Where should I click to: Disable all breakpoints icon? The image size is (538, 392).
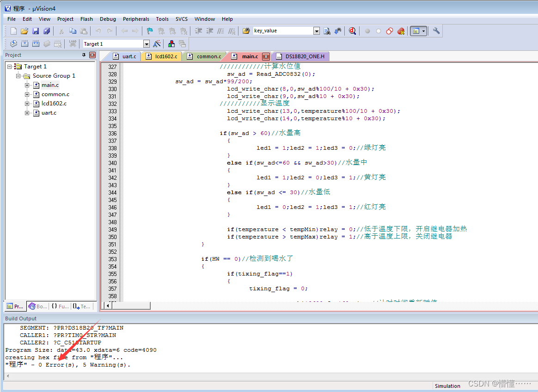click(390, 31)
